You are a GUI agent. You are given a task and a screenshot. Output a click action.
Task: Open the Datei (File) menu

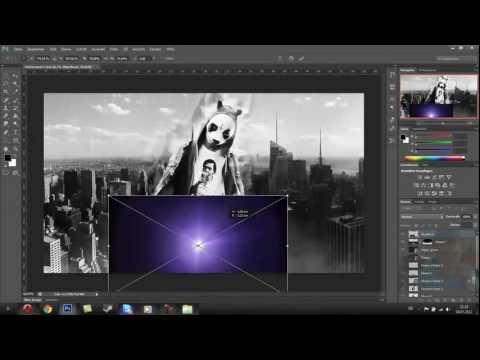[x=18, y=49]
